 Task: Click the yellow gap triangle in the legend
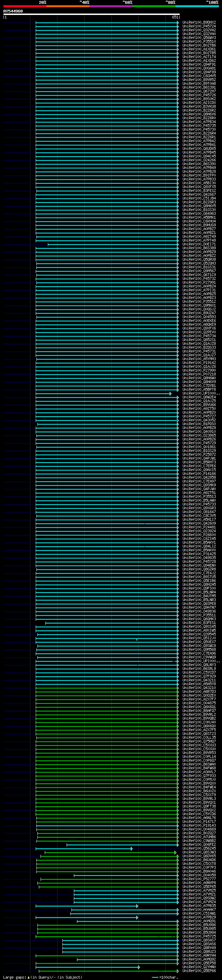click(x=28, y=977)
